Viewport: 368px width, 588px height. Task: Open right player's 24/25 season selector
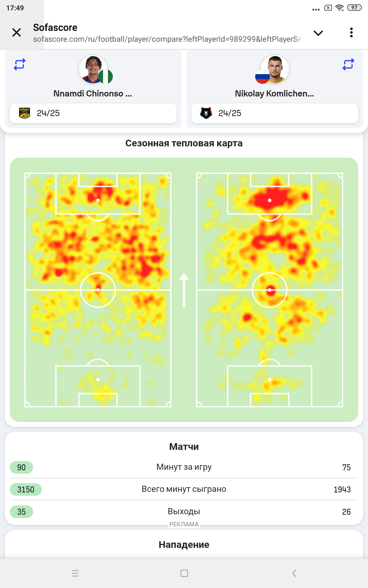pos(275,113)
